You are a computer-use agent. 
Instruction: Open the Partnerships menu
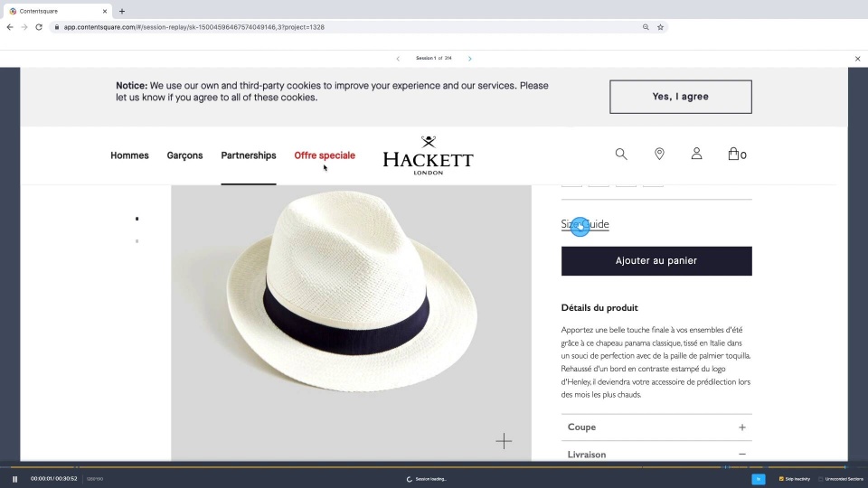tap(249, 155)
